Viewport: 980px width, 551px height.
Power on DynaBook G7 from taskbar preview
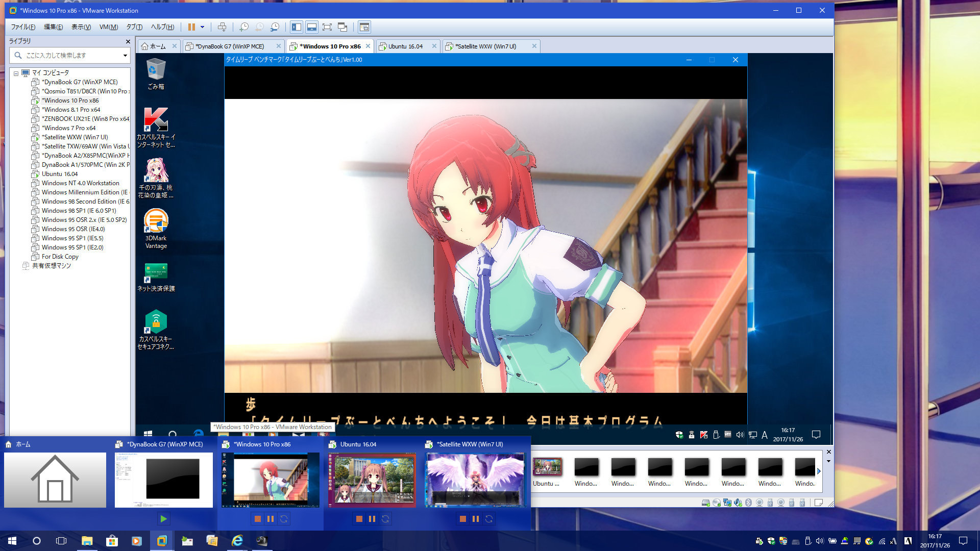coord(163,519)
